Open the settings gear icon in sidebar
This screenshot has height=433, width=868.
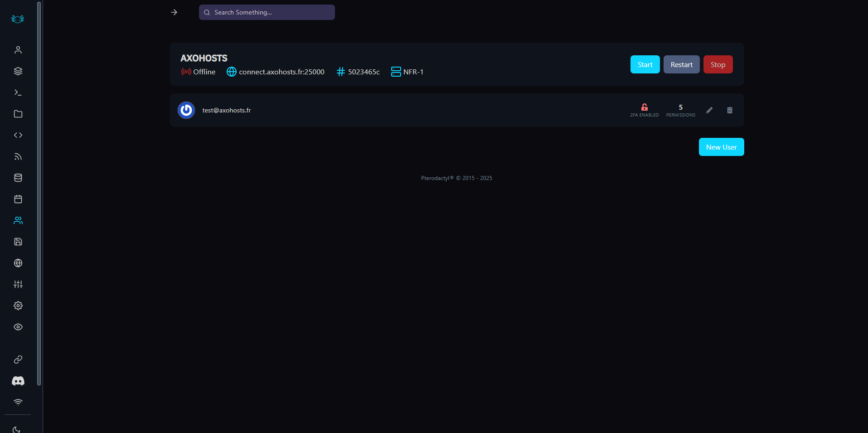[18, 306]
